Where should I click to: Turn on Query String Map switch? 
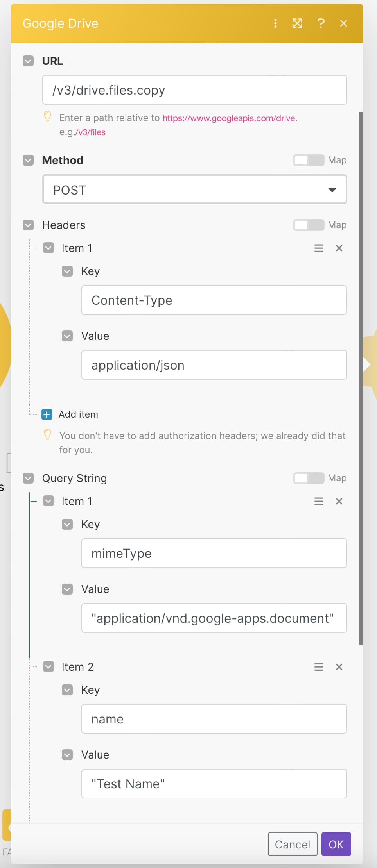(309, 478)
